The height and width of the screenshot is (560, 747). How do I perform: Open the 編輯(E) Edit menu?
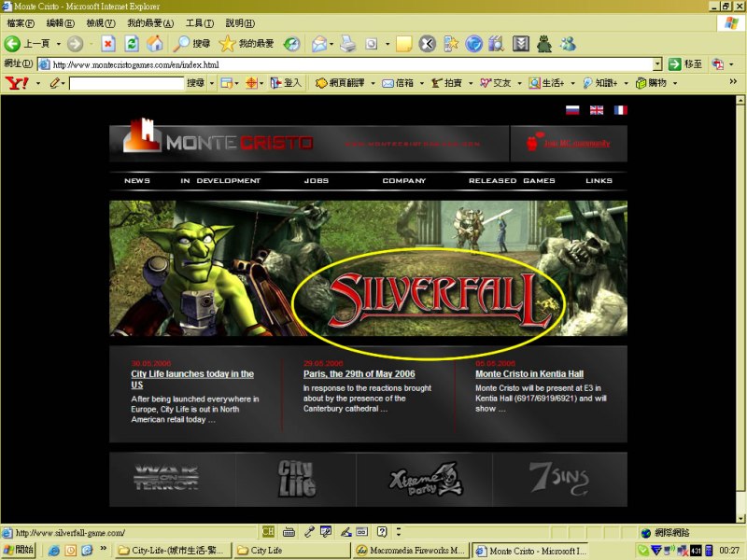[x=60, y=22]
